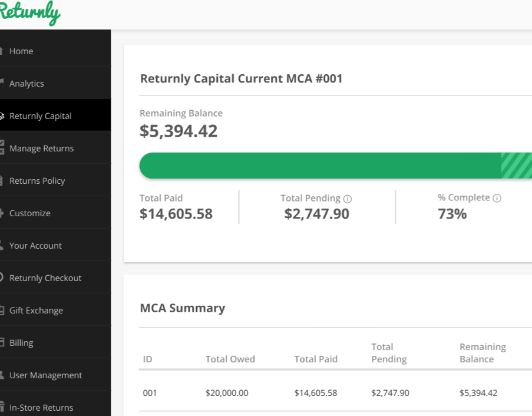The height and width of the screenshot is (416, 532).
Task: Click the Remaining Balance column header in table
Action: [483, 353]
